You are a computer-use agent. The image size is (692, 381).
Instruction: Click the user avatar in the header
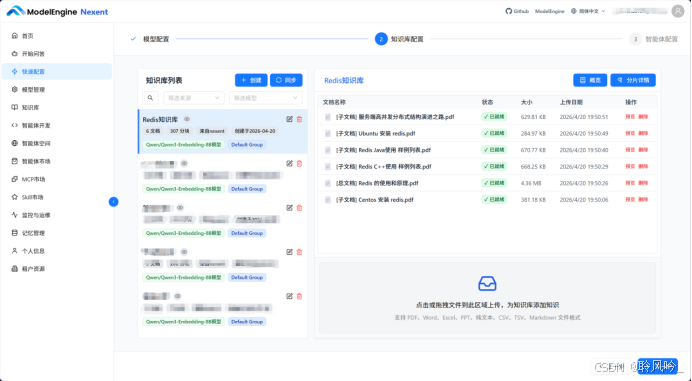point(677,11)
